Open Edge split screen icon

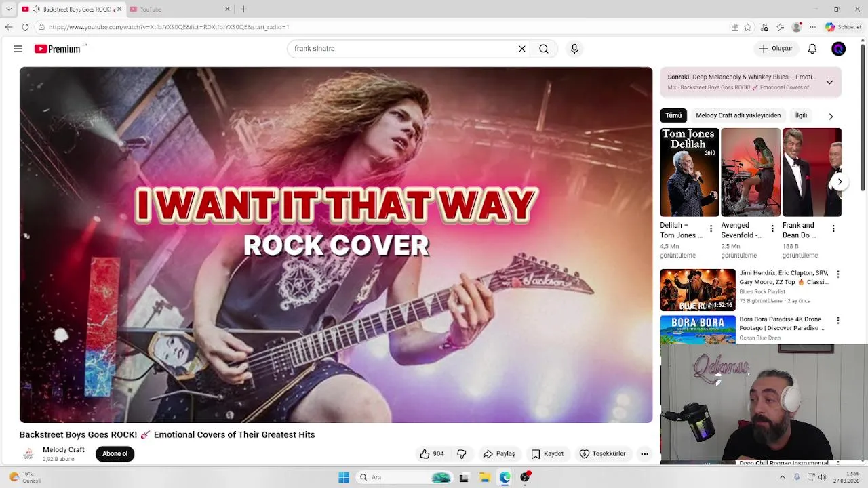(735, 27)
